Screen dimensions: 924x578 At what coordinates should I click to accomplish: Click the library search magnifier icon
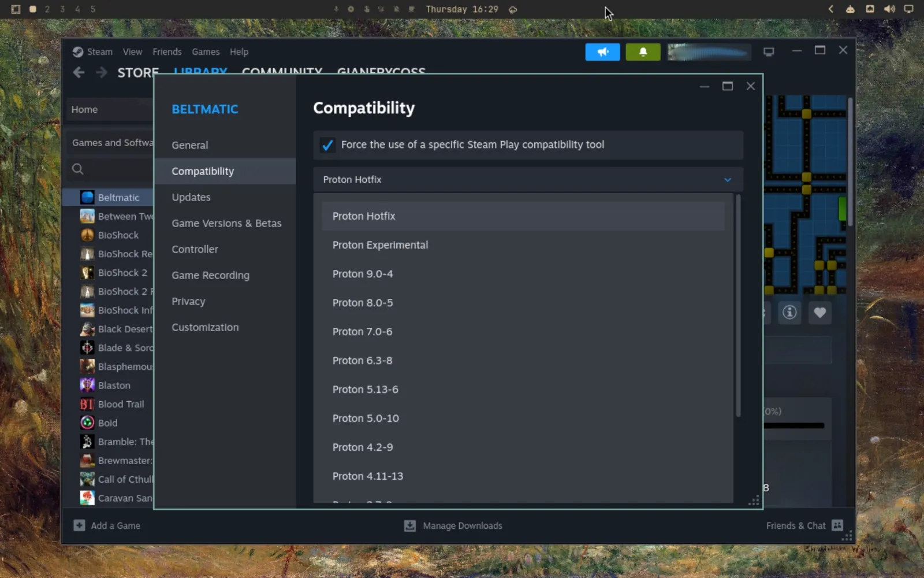pyautogui.click(x=78, y=169)
